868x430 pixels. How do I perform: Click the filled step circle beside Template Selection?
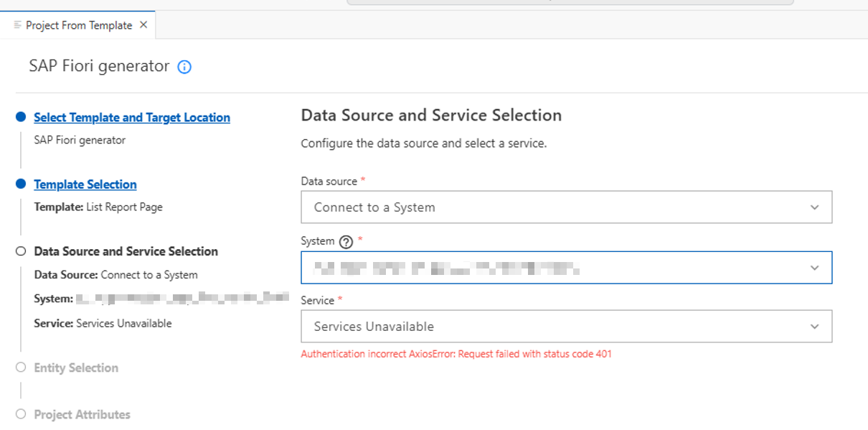click(x=21, y=184)
